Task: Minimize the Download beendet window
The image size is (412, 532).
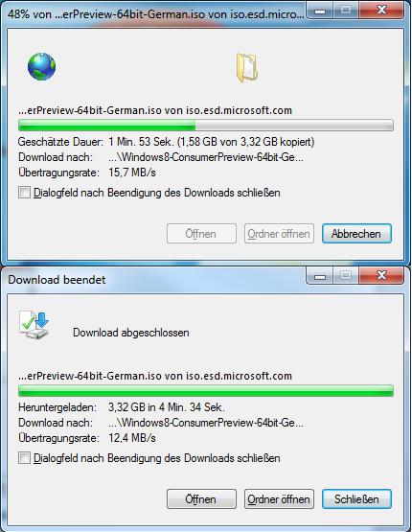Action: 320,276
